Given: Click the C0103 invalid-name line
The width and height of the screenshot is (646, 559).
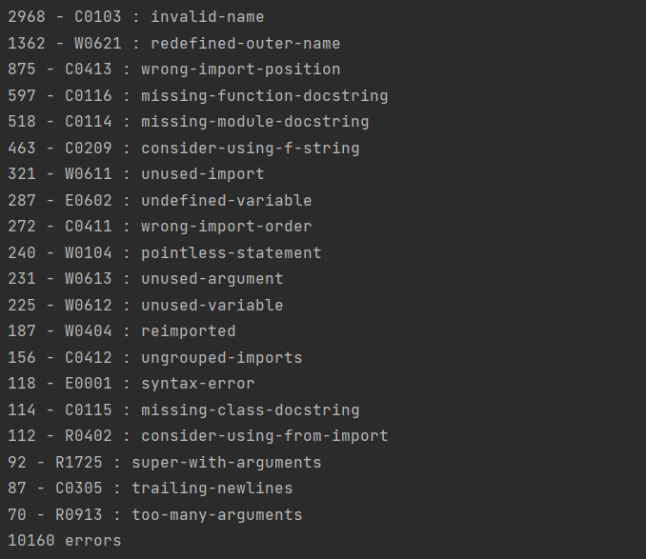Looking at the screenshot, I should click(136, 17).
